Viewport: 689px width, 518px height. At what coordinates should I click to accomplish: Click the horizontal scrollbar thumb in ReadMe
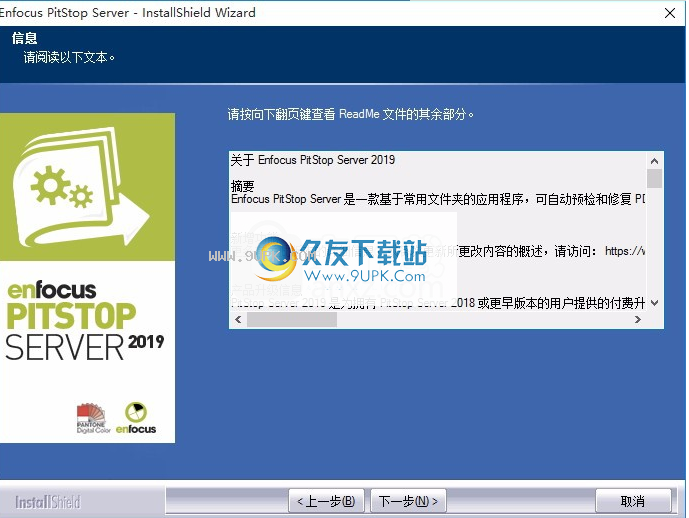[x=292, y=319]
